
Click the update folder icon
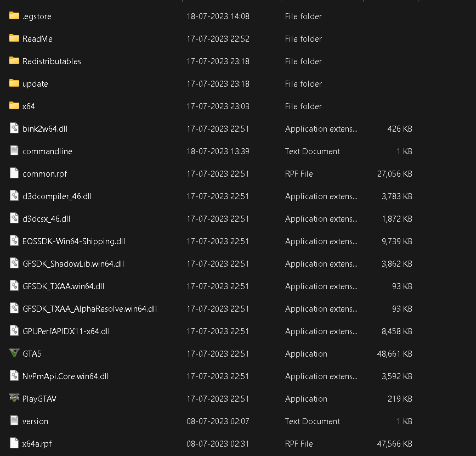pos(14,83)
